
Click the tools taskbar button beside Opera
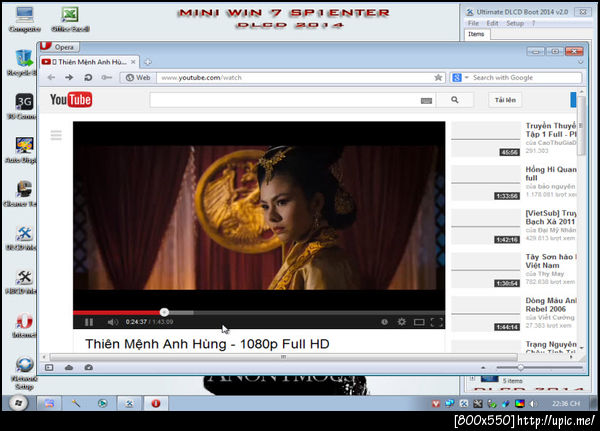point(129,403)
